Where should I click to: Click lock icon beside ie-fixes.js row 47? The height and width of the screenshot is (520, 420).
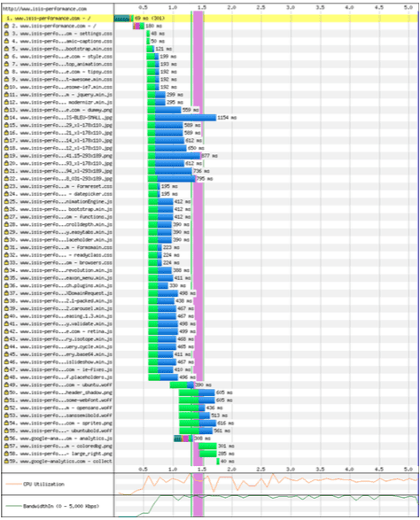pos(6,369)
